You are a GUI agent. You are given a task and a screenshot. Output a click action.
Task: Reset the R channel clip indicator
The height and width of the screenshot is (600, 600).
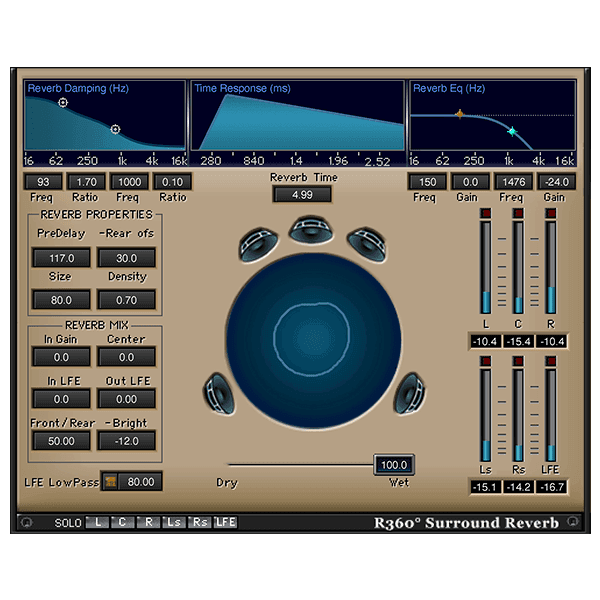click(551, 213)
